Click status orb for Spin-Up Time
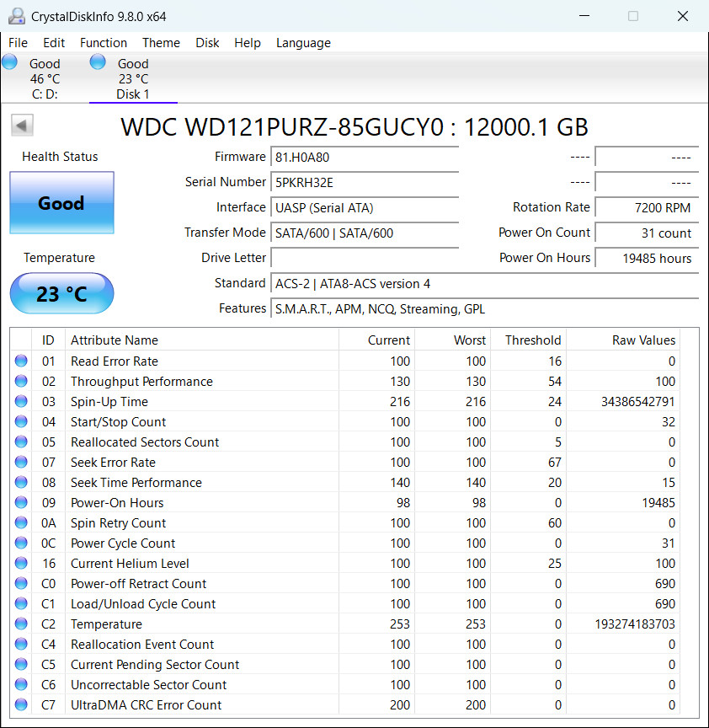709x728 pixels. (x=21, y=401)
